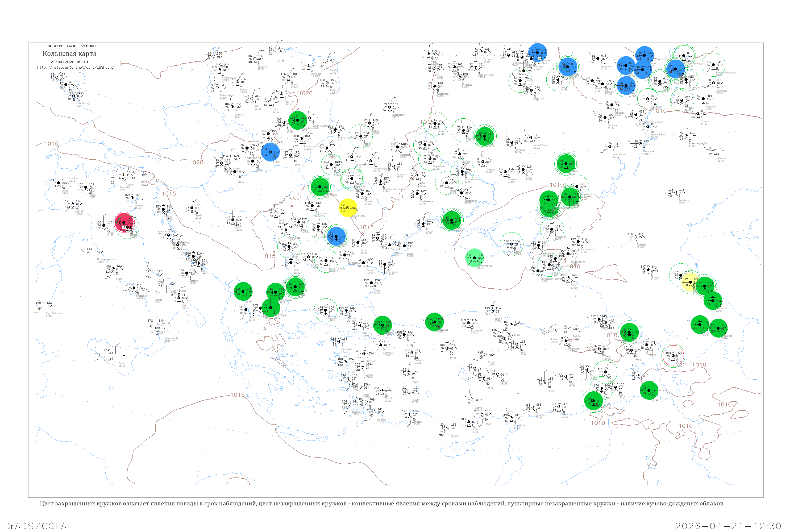This screenshot has width=798, height=532.
Task: Click the 21/04/2026 09 UTC date label
Action: pos(70,62)
